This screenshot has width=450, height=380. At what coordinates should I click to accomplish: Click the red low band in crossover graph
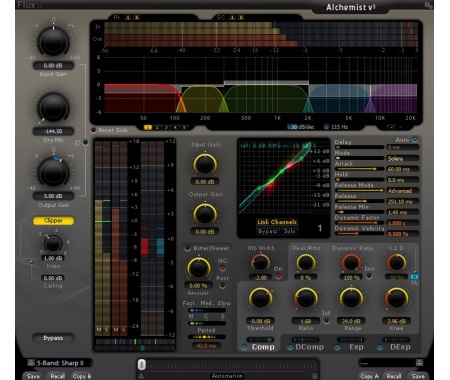click(x=142, y=98)
